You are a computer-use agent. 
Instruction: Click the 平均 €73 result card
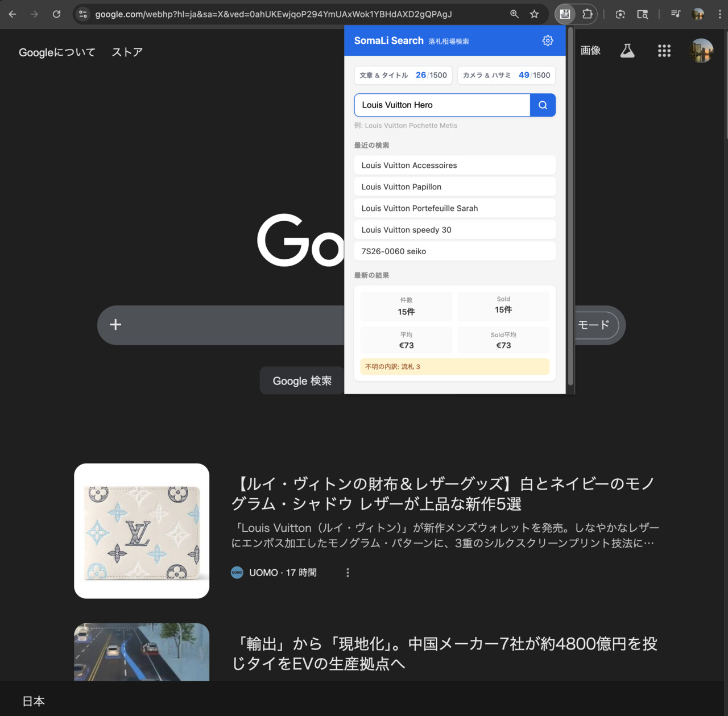click(x=406, y=340)
